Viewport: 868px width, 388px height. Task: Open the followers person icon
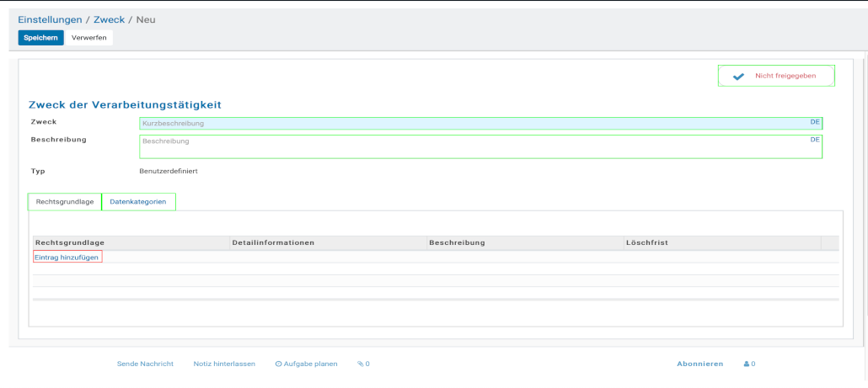[747, 364]
